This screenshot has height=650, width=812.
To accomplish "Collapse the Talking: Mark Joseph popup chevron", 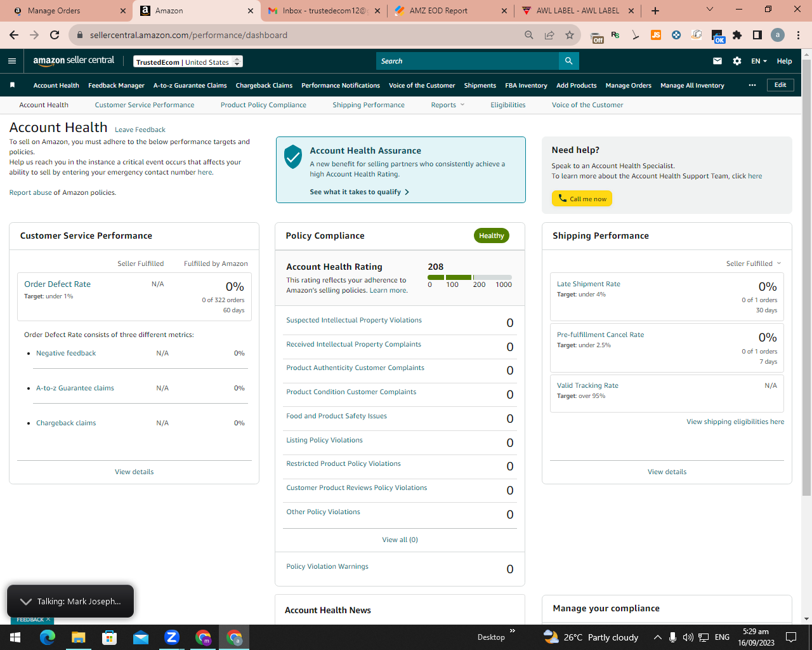I will point(25,601).
